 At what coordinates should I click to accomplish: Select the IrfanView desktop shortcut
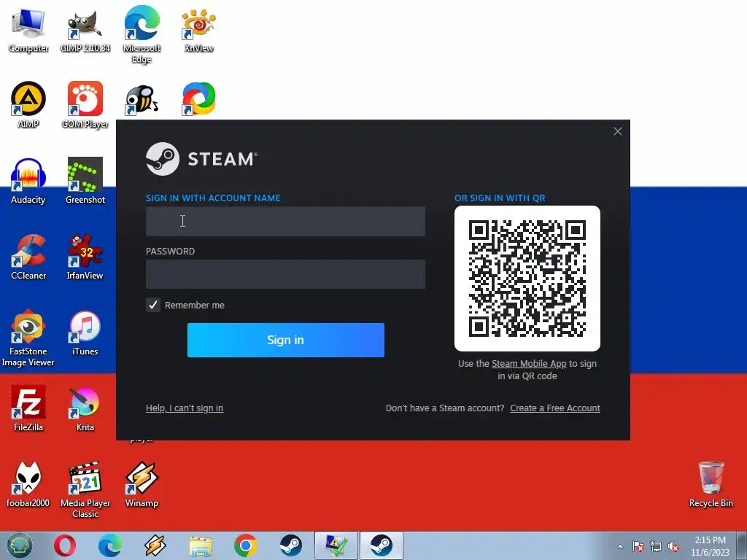click(85, 257)
